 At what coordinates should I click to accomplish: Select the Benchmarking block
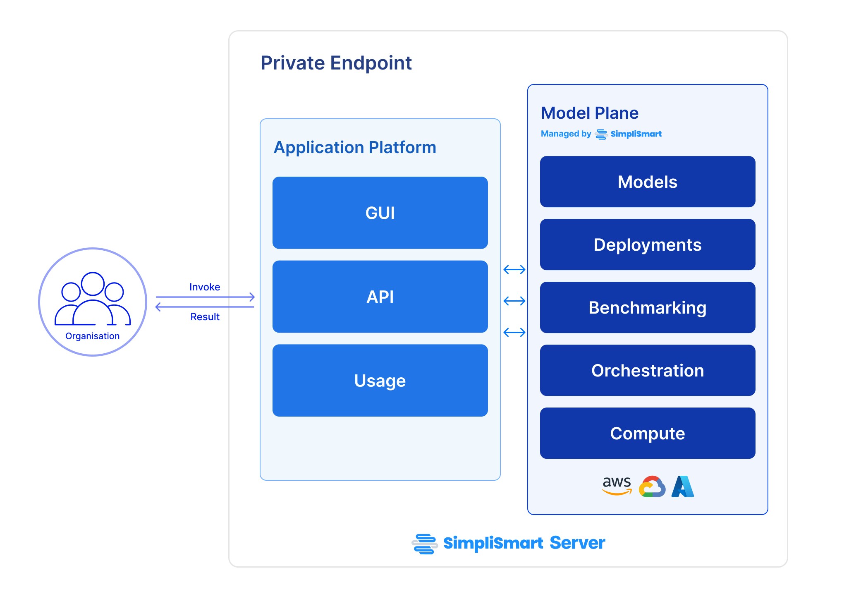pos(647,307)
